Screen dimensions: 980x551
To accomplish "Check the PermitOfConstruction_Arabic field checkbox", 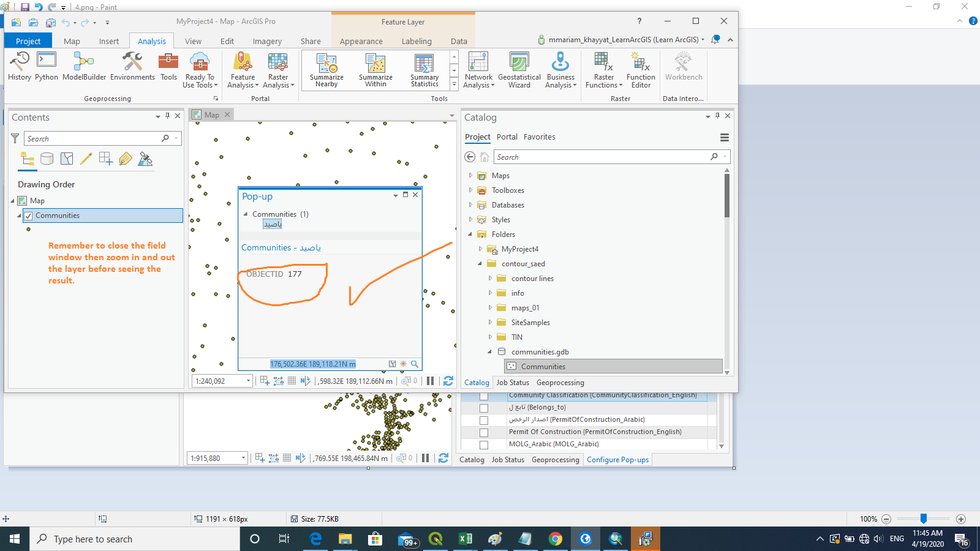I will tap(484, 420).
